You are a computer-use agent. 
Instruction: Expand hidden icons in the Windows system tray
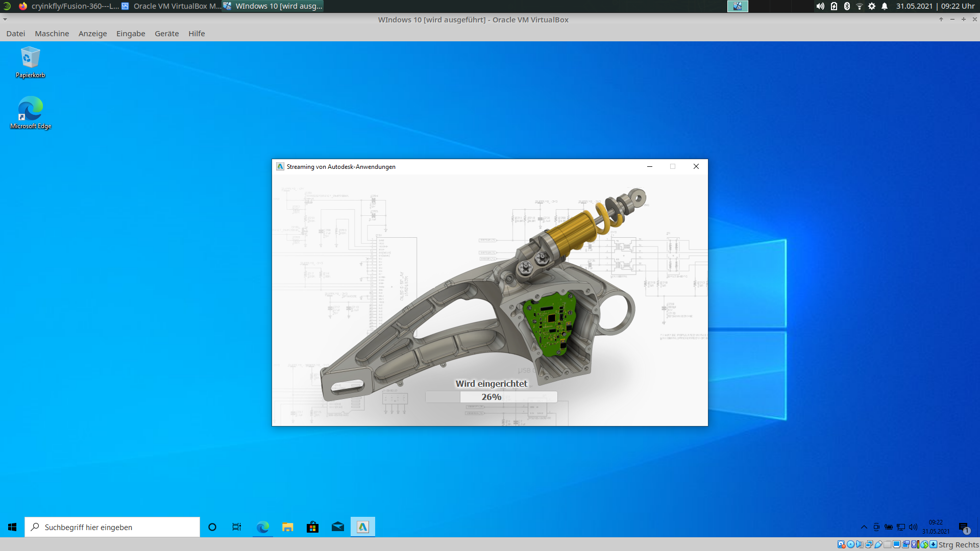[864, 528]
